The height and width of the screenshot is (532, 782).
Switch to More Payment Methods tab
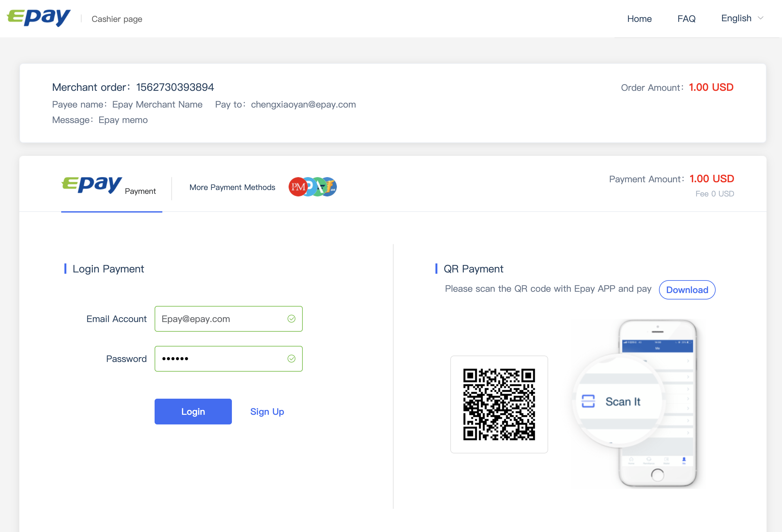coord(232,187)
